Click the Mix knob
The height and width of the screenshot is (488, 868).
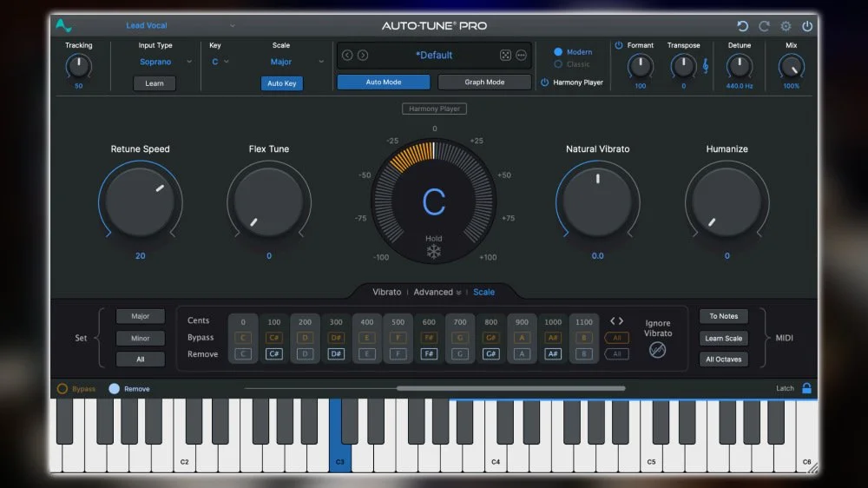(x=791, y=67)
